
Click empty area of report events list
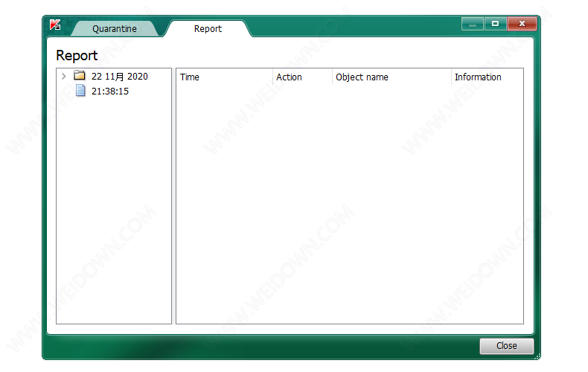[350, 208]
